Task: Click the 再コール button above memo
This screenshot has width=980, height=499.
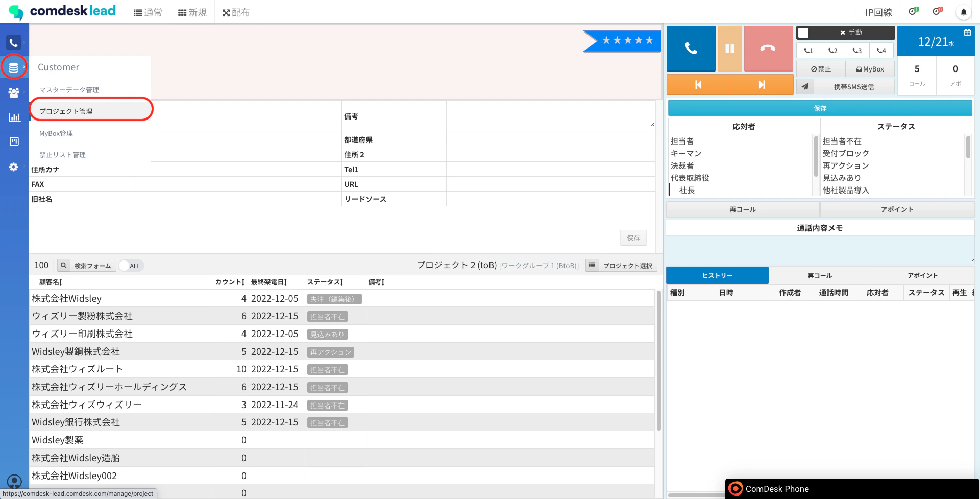Action: point(743,209)
